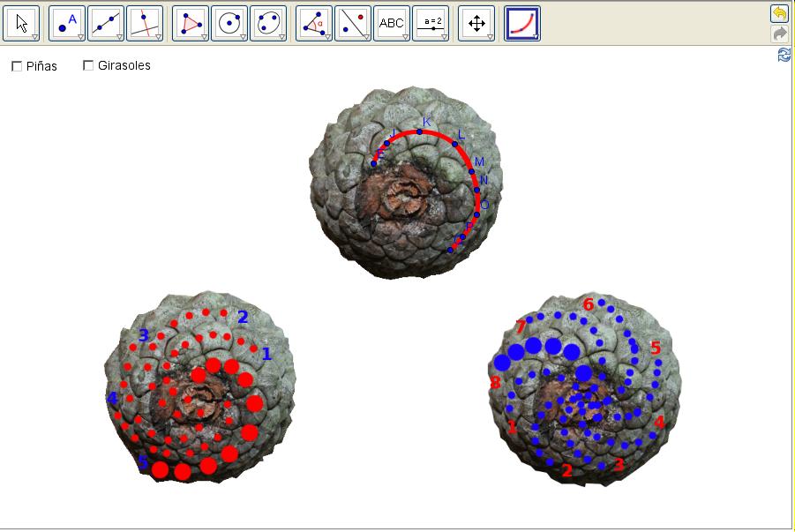Viewport: 795px width, 532px height.
Task: Activate Circle with center through point tool
Action: tap(229, 24)
